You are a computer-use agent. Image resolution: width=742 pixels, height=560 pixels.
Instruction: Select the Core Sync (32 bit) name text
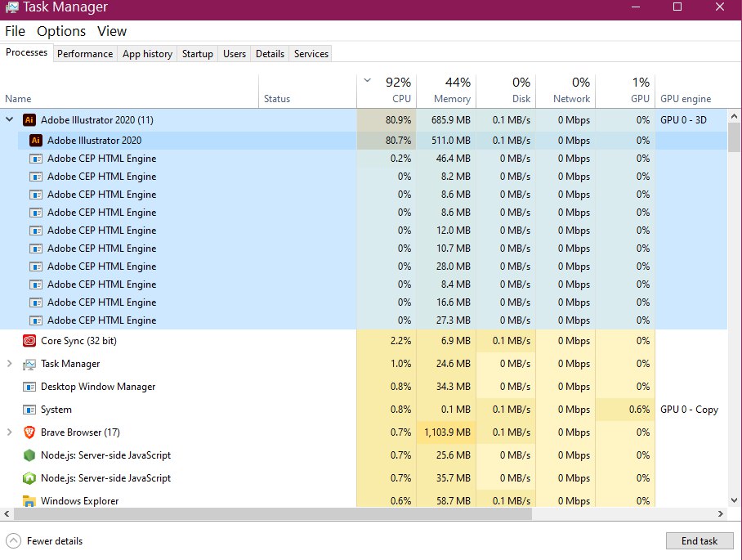[78, 341]
